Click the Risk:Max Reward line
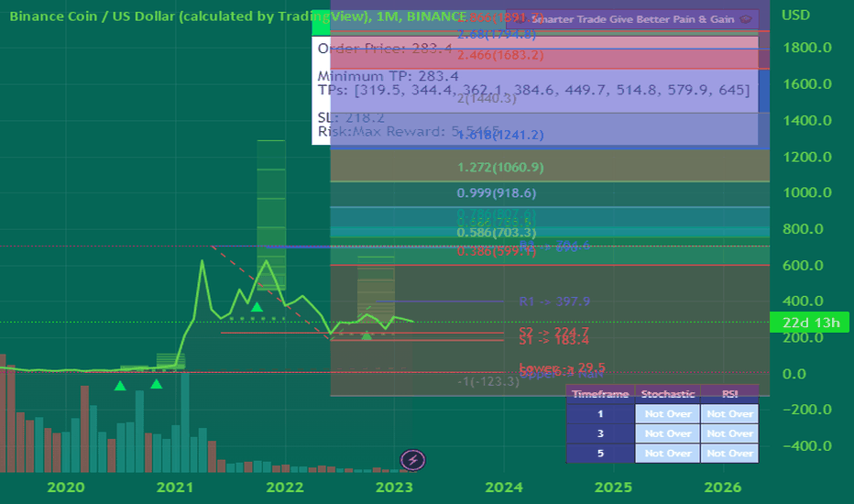This screenshot has width=854, height=504. click(409, 131)
